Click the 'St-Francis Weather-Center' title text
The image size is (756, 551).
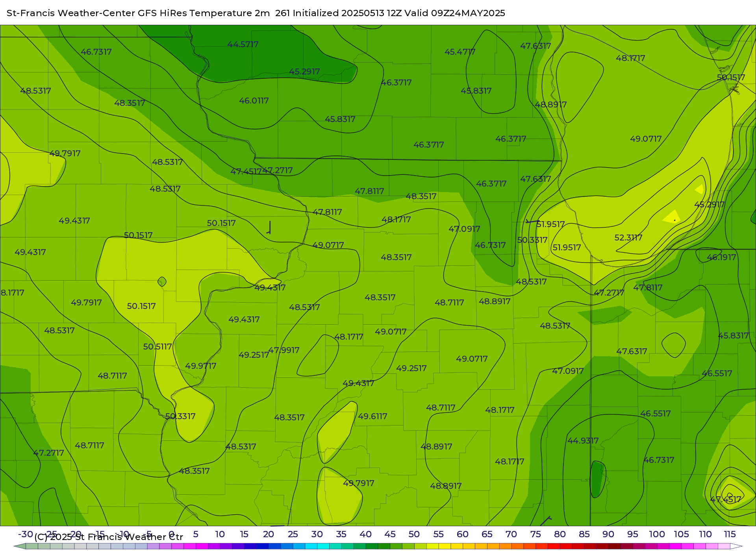pos(71,13)
